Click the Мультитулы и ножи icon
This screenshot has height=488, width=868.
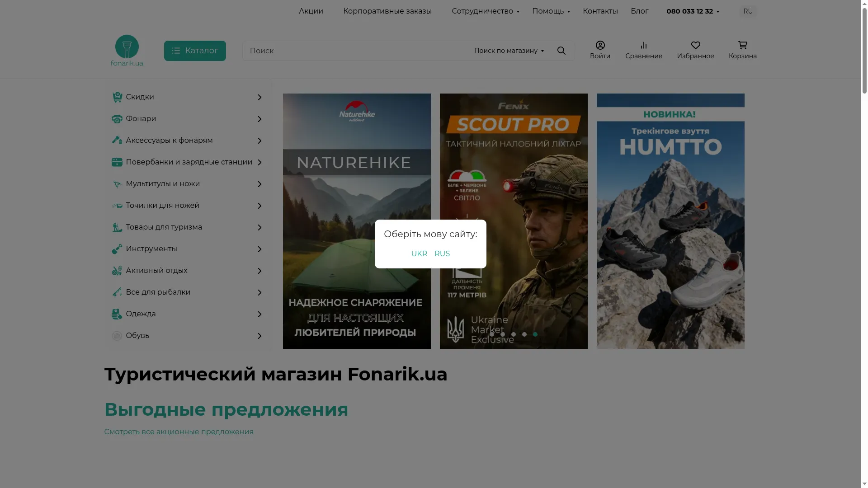pos(117,184)
